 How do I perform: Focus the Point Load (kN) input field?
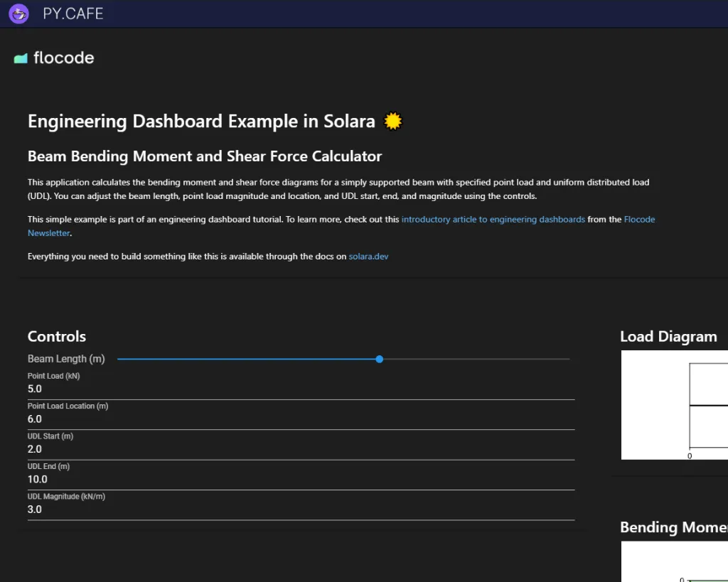pos(300,389)
